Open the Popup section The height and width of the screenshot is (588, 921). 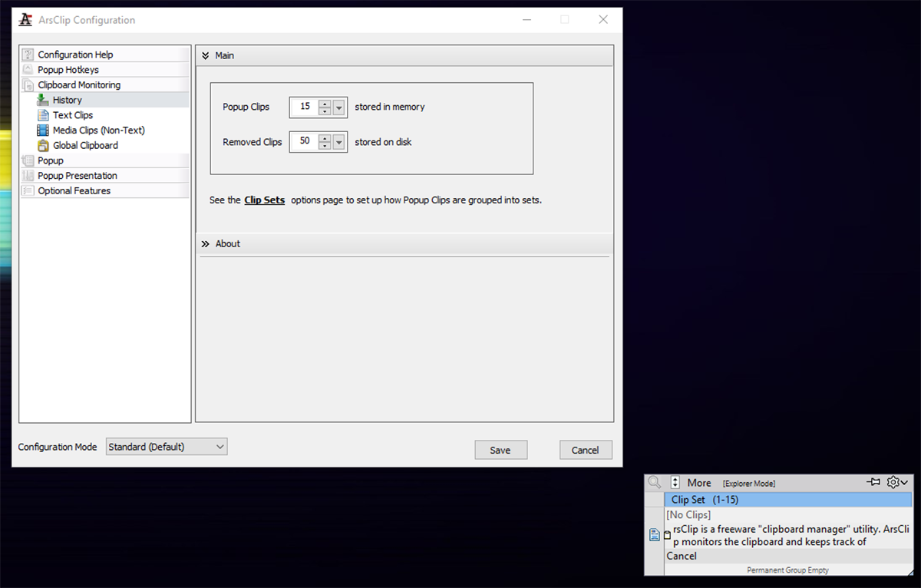104,160
